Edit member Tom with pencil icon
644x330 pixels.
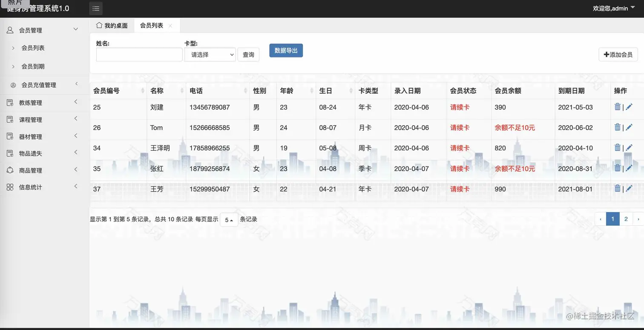(x=629, y=127)
